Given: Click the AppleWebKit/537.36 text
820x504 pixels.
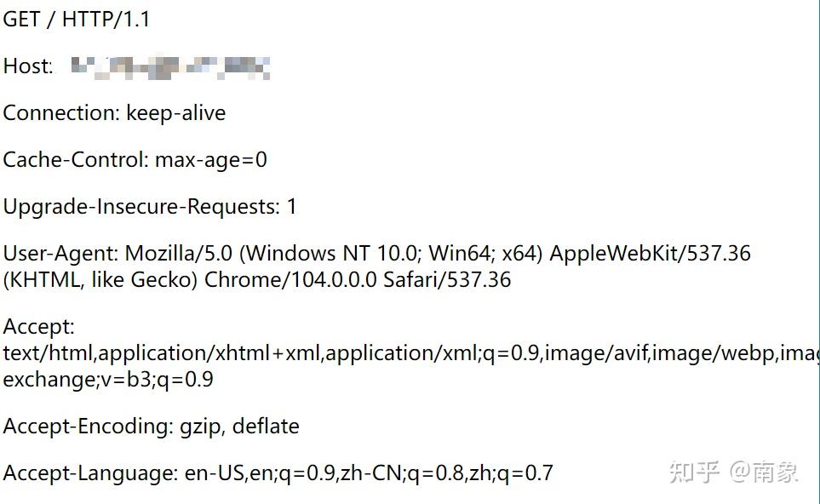Looking at the screenshot, I should pyautogui.click(x=650, y=254).
